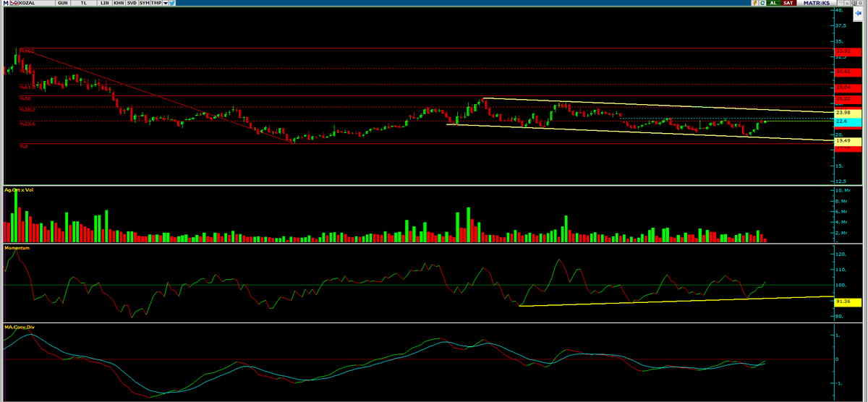This screenshot has width=868, height=402.
Task: Toggle the KHN button
Action: (x=118, y=4)
